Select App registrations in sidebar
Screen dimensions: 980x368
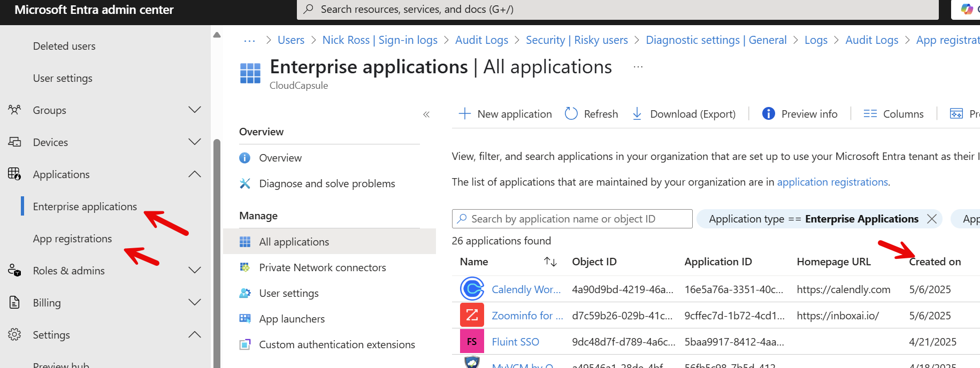72,239
